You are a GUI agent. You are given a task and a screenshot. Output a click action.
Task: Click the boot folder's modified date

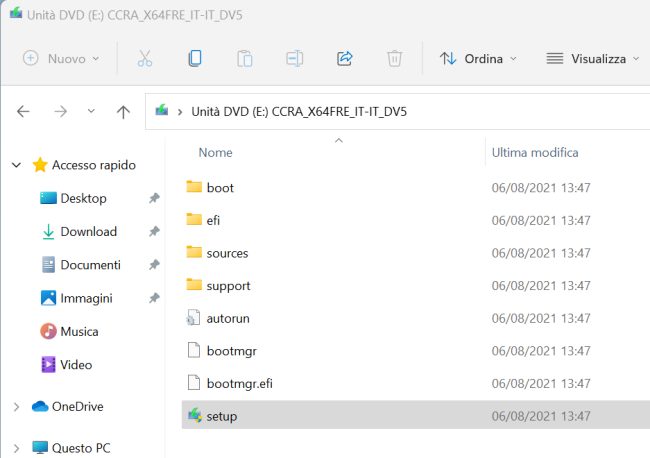[x=541, y=188]
